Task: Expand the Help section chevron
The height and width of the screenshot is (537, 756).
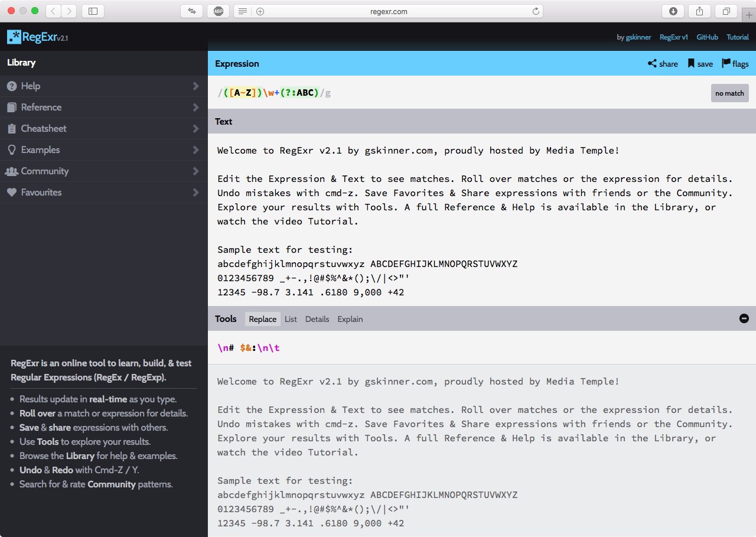Action: [195, 86]
